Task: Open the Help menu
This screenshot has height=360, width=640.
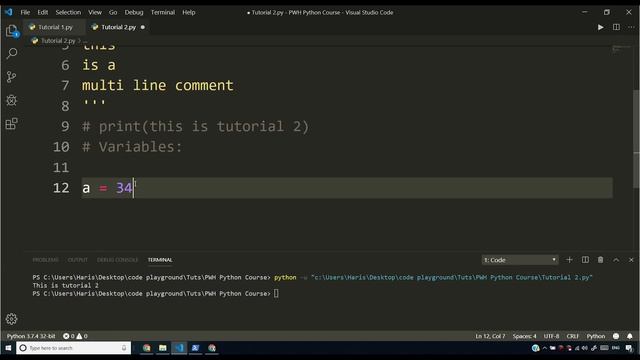Action: [x=189, y=12]
